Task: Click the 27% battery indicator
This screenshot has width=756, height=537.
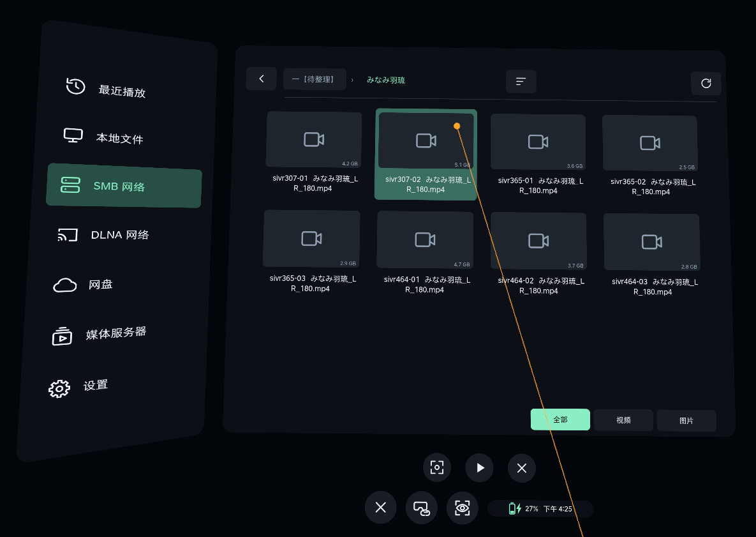Action: point(524,508)
